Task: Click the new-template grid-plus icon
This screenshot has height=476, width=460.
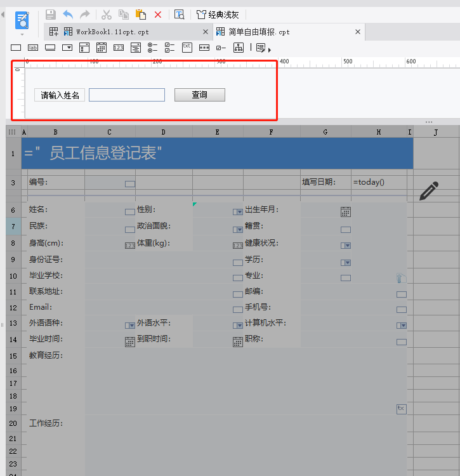Action: tap(54, 32)
